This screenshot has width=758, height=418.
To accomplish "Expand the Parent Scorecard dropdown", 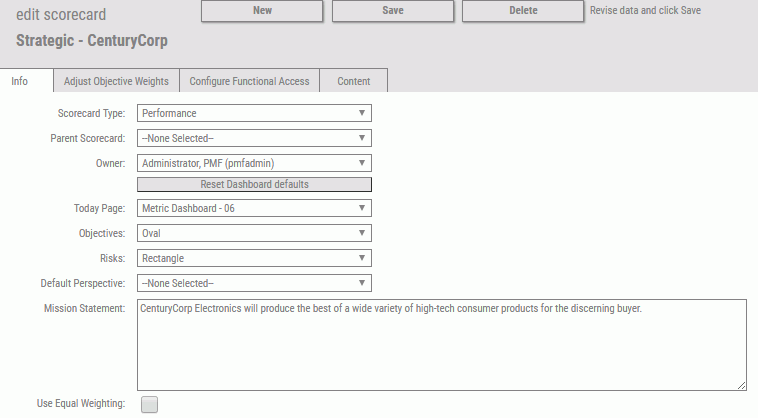I will pos(254,138).
